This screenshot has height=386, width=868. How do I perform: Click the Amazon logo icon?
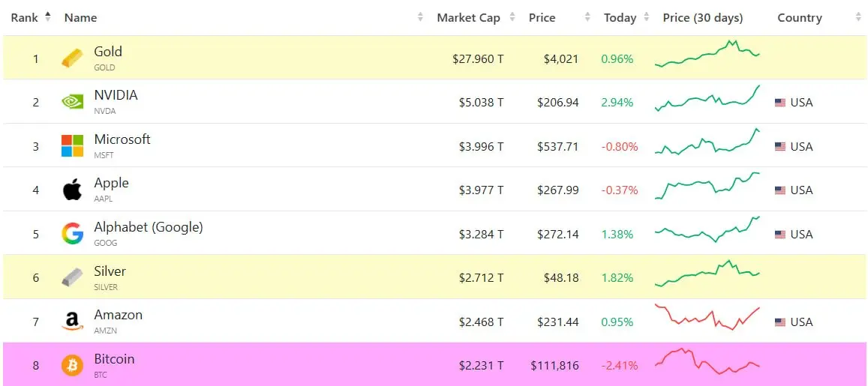(x=72, y=322)
